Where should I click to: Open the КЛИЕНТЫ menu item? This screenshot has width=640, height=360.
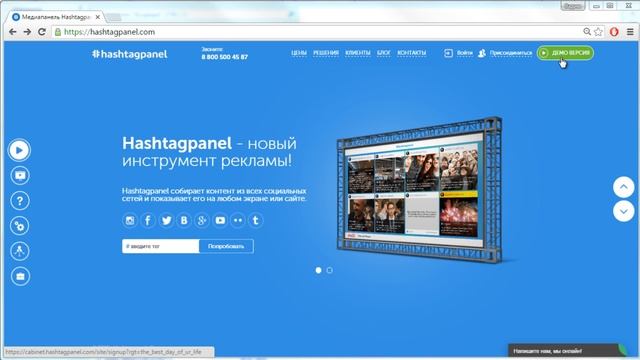click(x=358, y=53)
